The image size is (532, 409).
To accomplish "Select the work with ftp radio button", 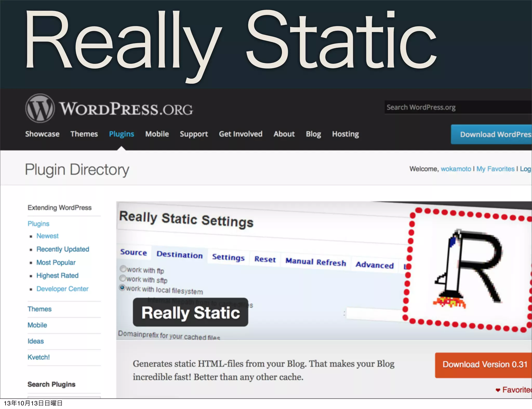I will (123, 268).
